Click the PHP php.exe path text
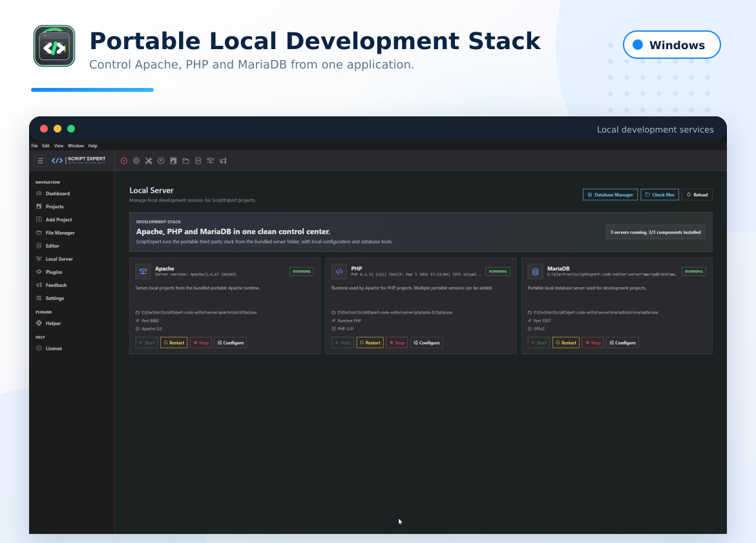 (x=395, y=312)
